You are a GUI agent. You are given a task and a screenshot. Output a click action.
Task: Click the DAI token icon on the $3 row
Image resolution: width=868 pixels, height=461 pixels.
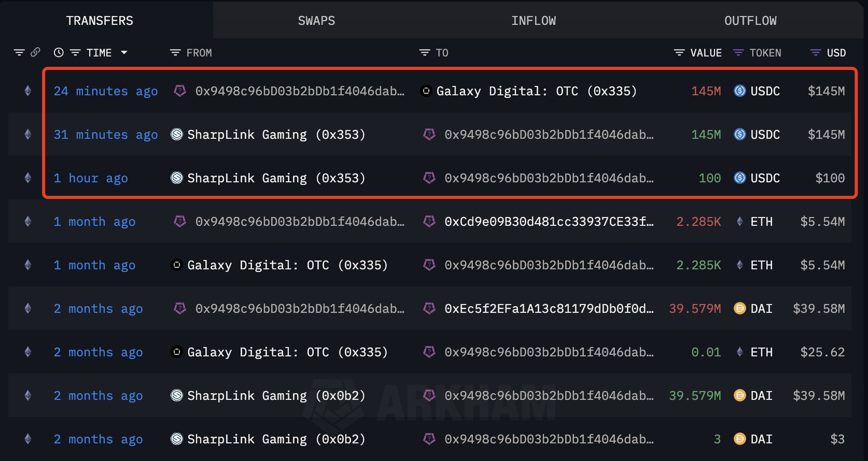pos(739,439)
